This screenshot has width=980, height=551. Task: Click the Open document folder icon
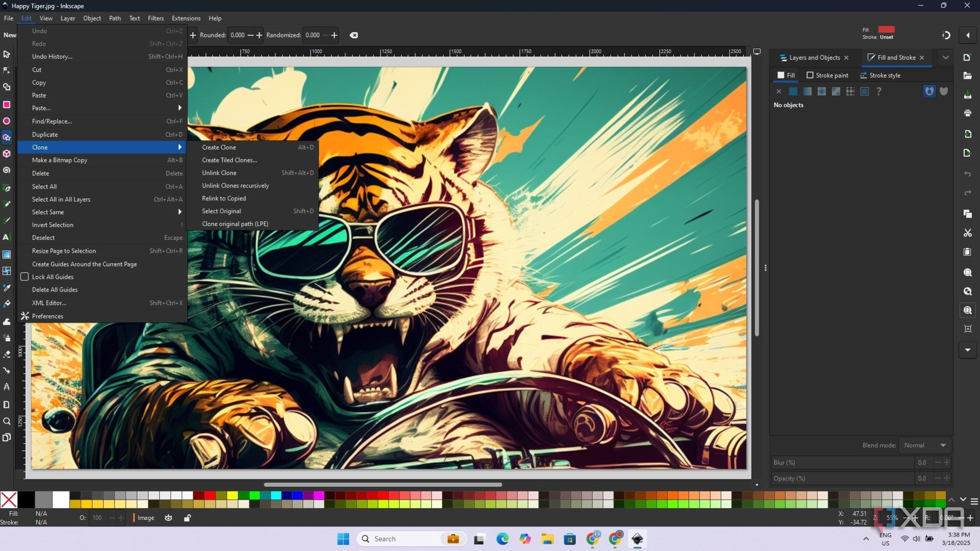pyautogui.click(x=967, y=76)
